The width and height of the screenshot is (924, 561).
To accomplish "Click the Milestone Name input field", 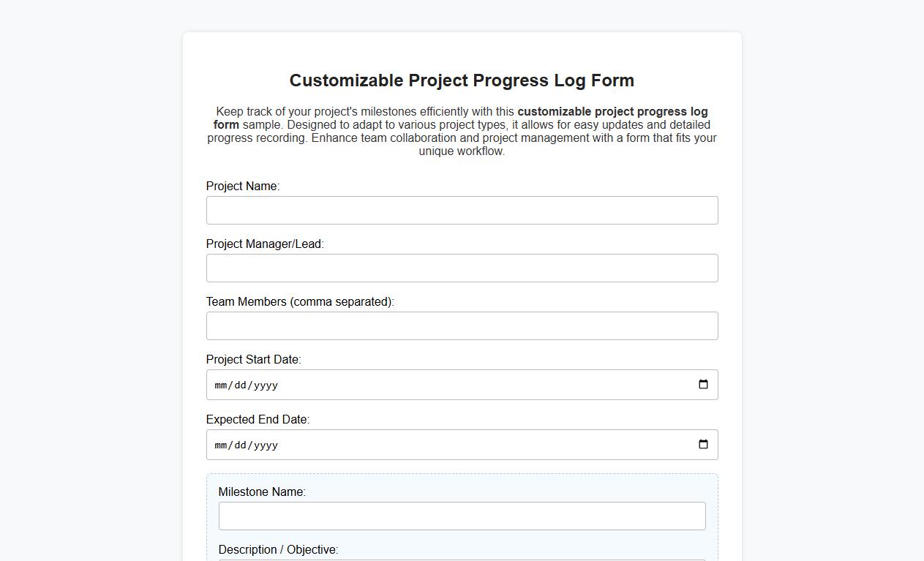I will coord(462,516).
